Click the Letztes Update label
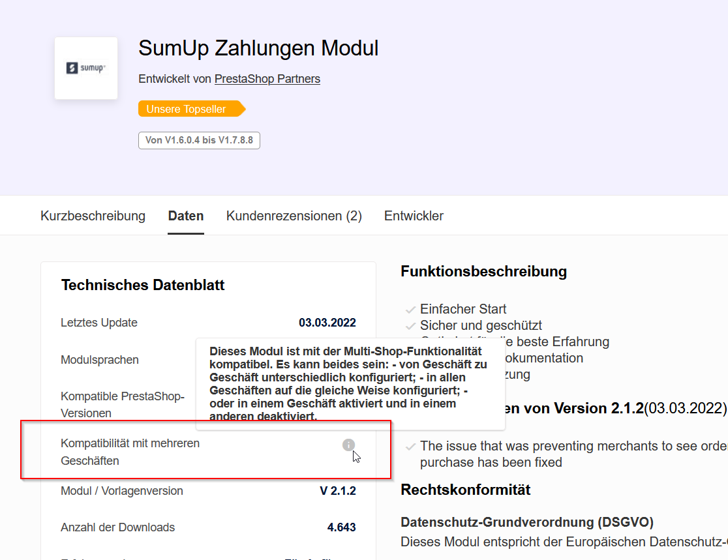This screenshot has height=560, width=728. coord(99,323)
